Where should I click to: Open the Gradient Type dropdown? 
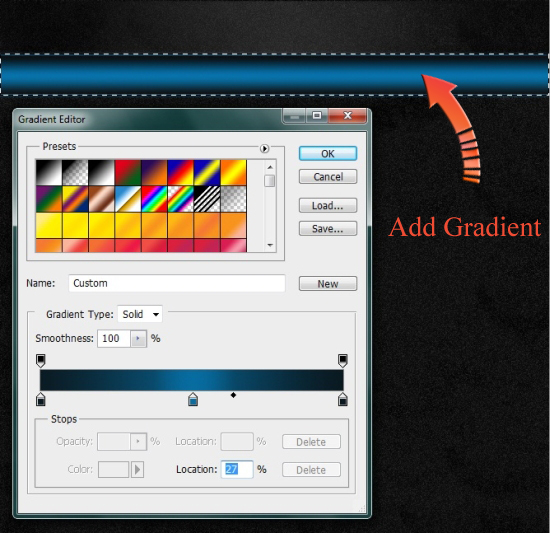140,314
